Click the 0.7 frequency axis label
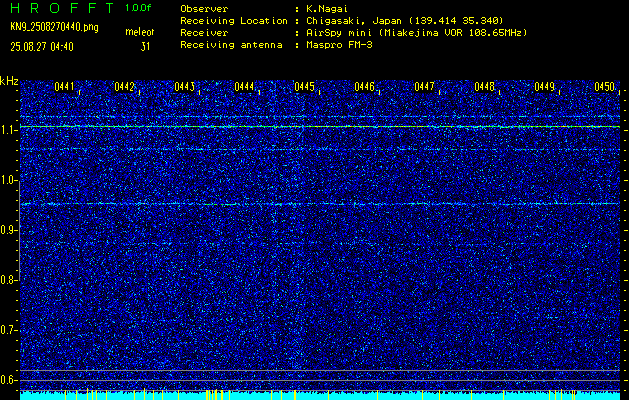629x400 pixels. 7,330
